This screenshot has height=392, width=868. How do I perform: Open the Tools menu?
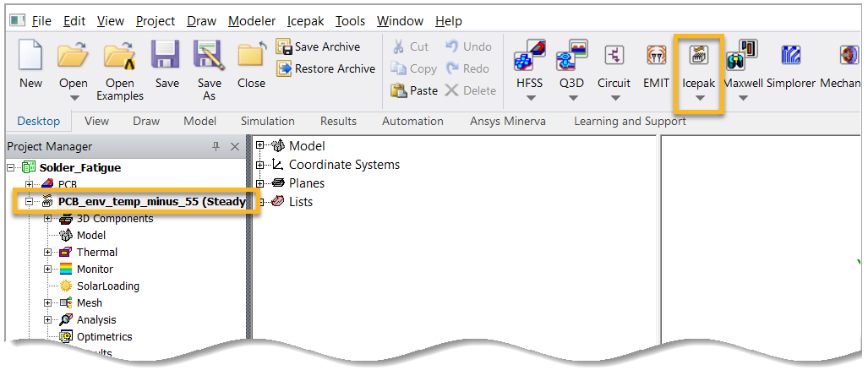pyautogui.click(x=351, y=21)
